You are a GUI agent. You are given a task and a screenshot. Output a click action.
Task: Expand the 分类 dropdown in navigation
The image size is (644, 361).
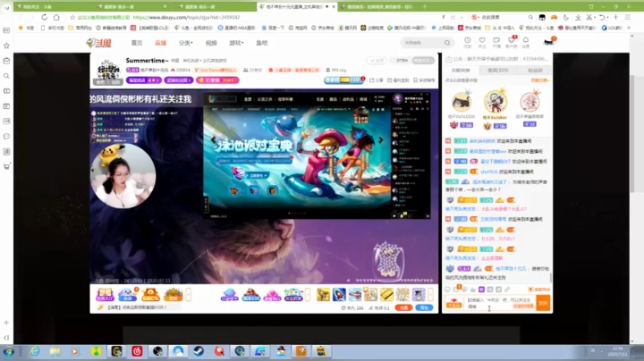click(186, 43)
